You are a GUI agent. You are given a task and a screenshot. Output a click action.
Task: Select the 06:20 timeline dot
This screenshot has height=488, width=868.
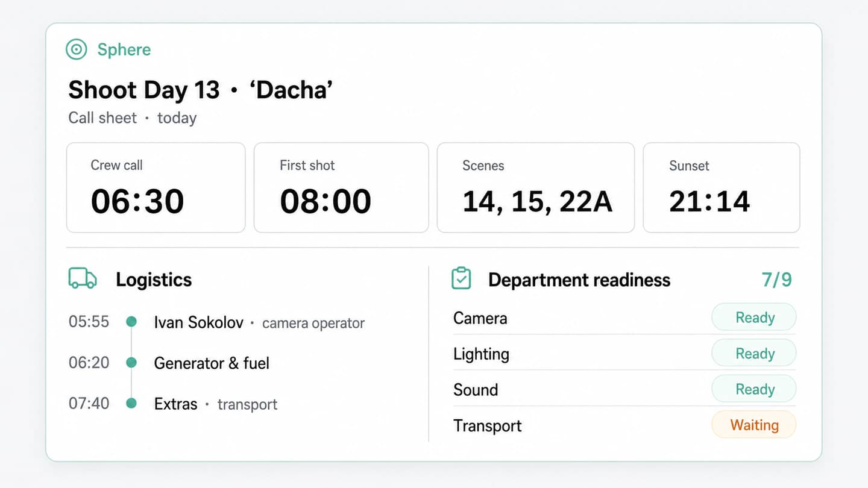(x=131, y=363)
